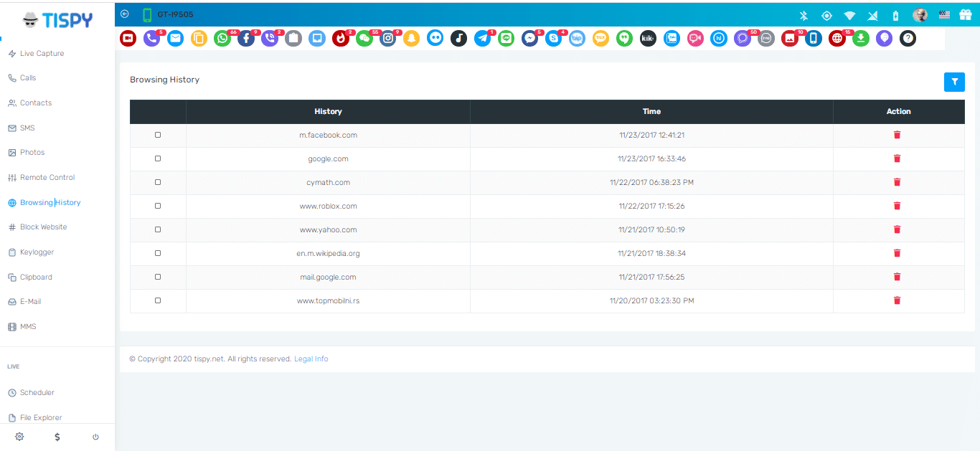Open the red globe icon with badge 15
The image size is (980, 451).
pyautogui.click(x=837, y=39)
